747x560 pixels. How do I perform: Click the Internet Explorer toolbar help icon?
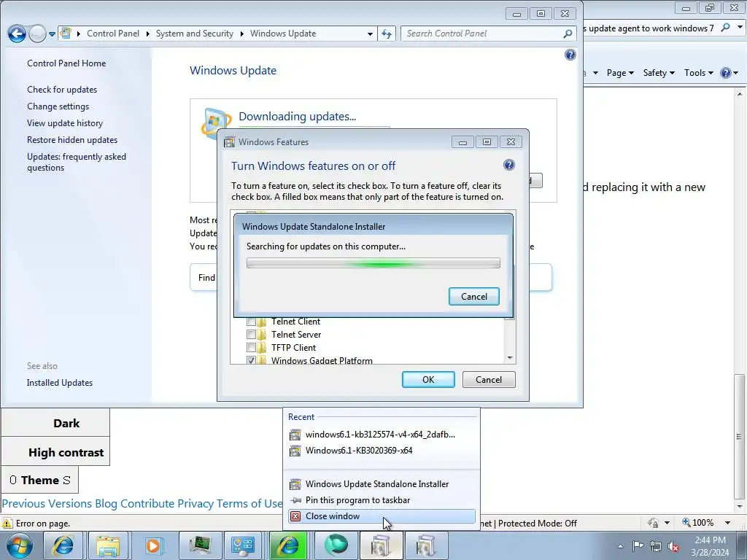pyautogui.click(x=726, y=73)
